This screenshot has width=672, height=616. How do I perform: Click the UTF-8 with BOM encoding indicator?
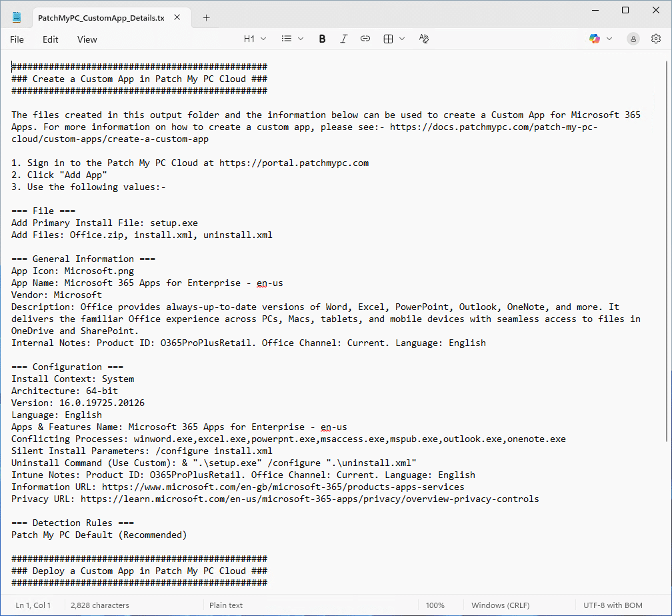pyautogui.click(x=611, y=605)
